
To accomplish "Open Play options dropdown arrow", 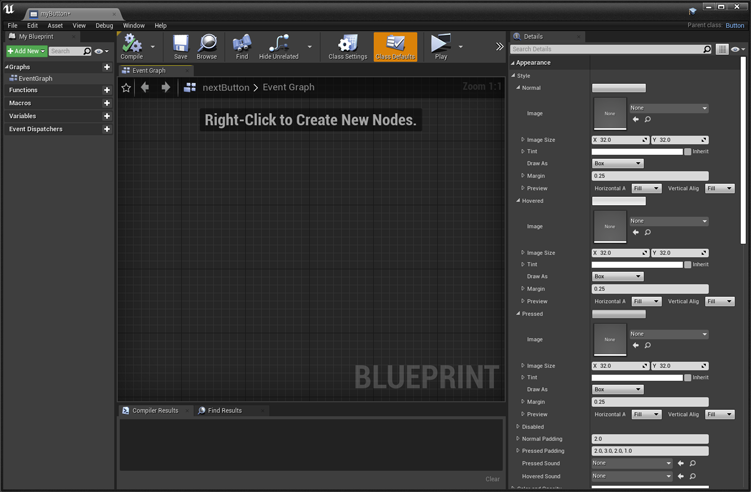I will tap(460, 47).
